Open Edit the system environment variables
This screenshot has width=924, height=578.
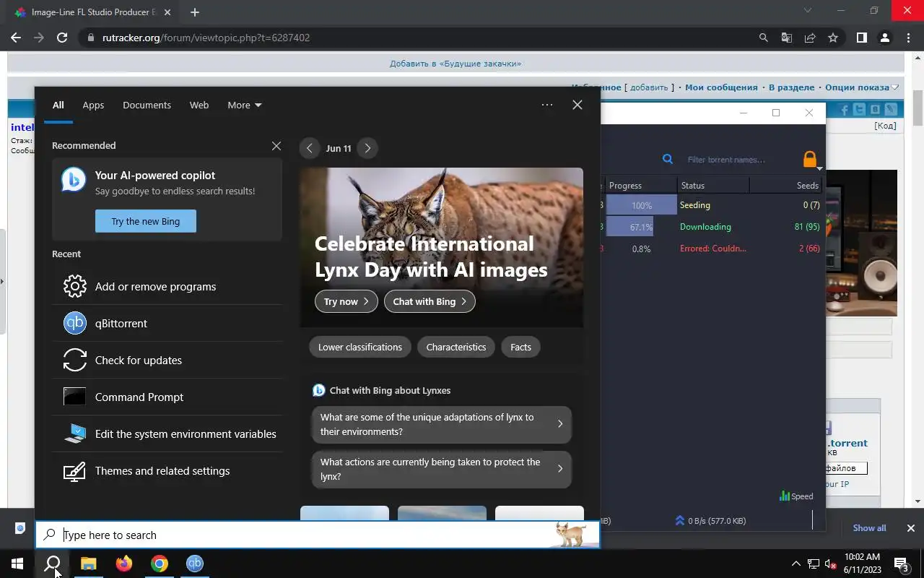(167, 433)
